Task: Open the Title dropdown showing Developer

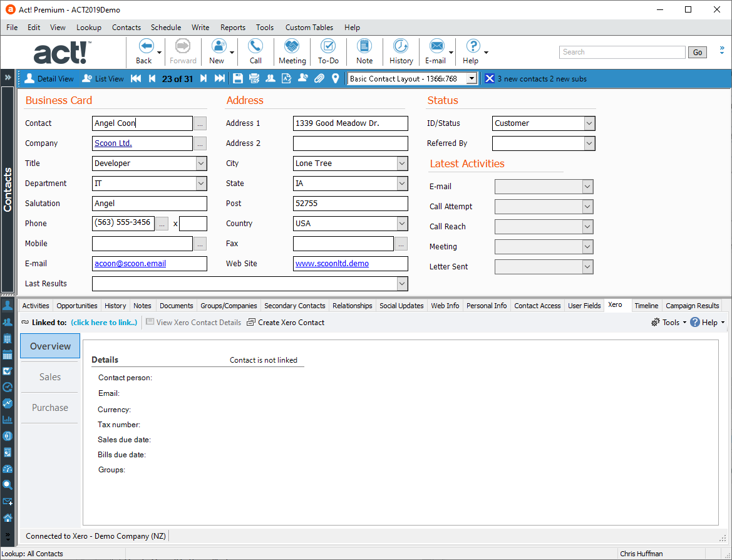Action: [x=201, y=163]
